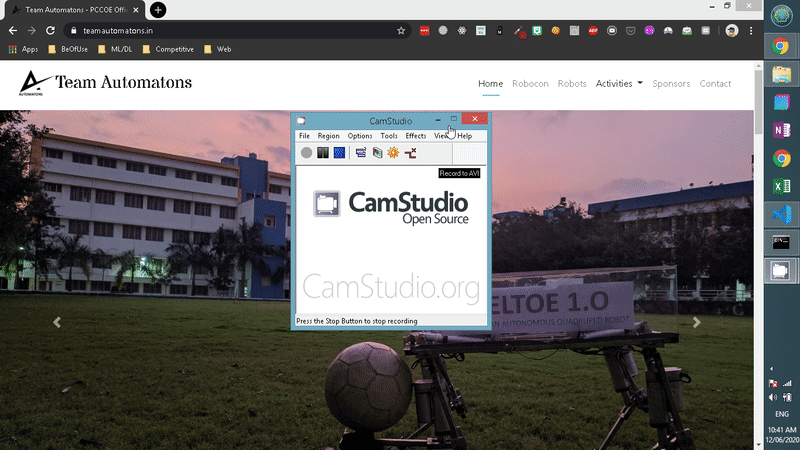Click the Team Automatons logo
Screen dimensions: 800x450
click(x=105, y=83)
